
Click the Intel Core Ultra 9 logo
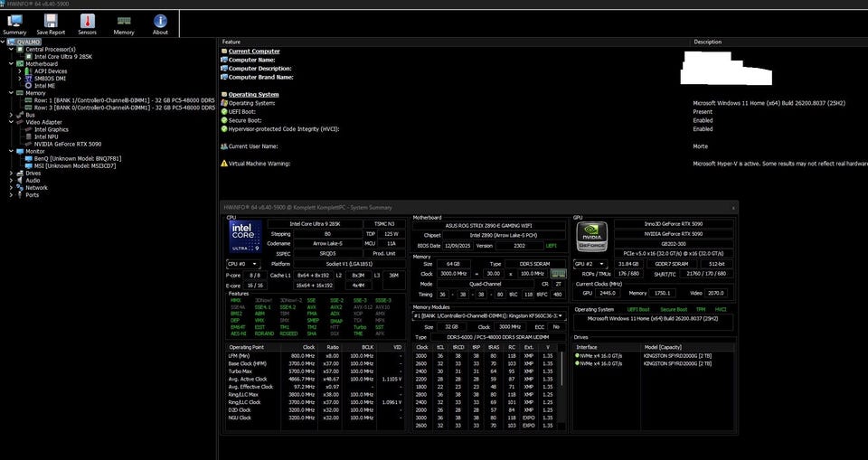(x=245, y=237)
